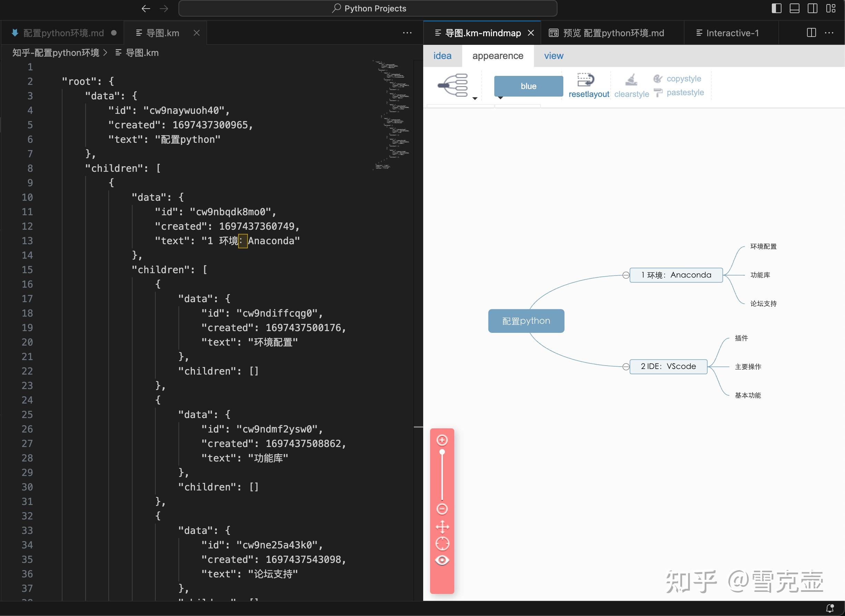The image size is (845, 616).
Task: Go back with the left arrow
Action: tap(146, 9)
